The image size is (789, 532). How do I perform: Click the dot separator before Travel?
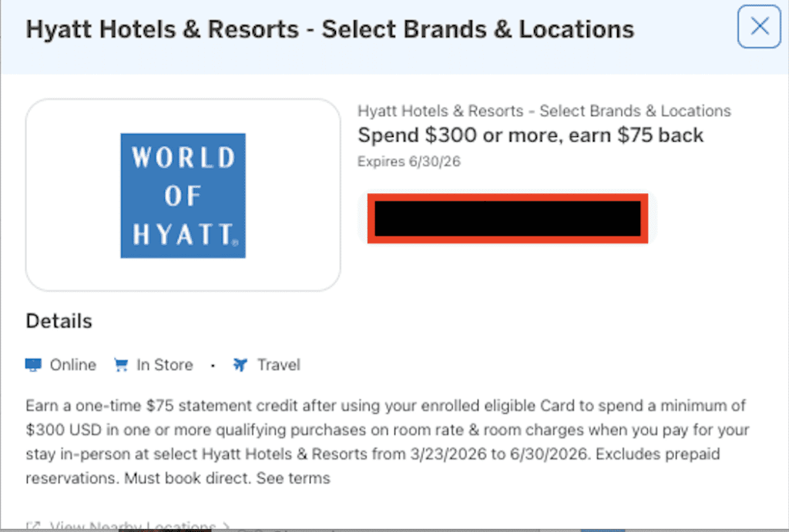[x=213, y=366]
